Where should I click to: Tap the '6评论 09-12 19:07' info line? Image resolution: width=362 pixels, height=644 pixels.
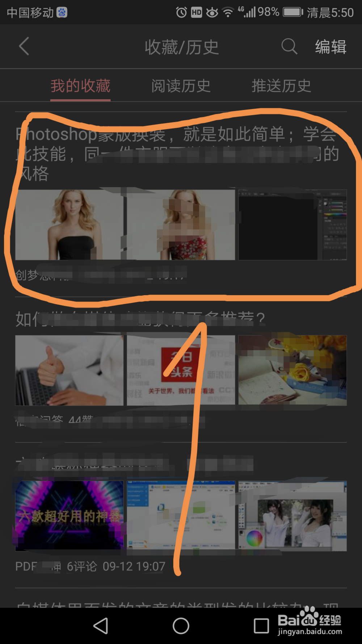(116, 566)
